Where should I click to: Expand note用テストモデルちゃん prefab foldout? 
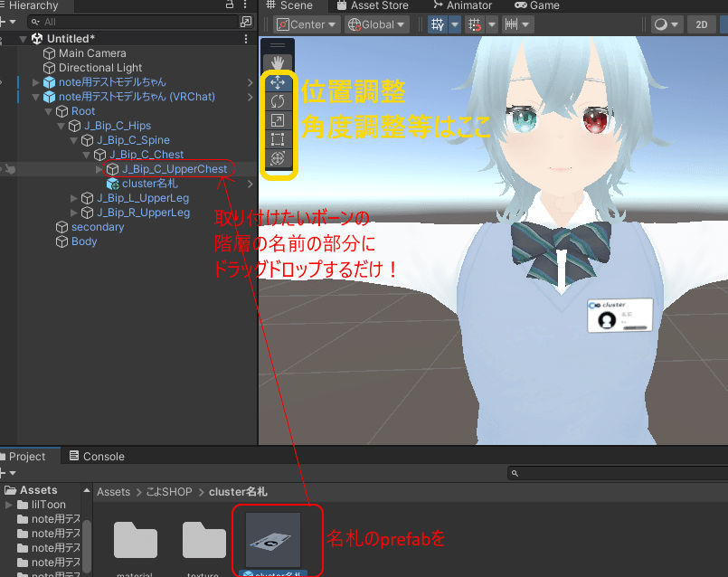36,82
